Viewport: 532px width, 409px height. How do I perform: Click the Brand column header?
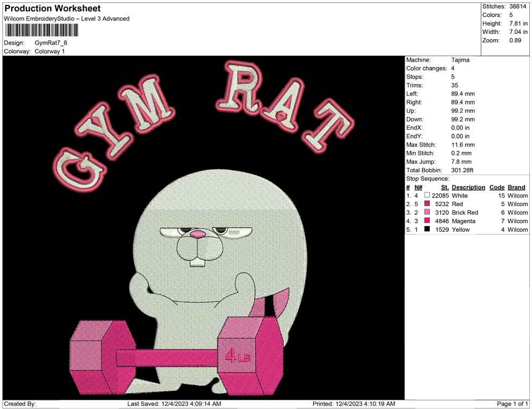click(516, 187)
